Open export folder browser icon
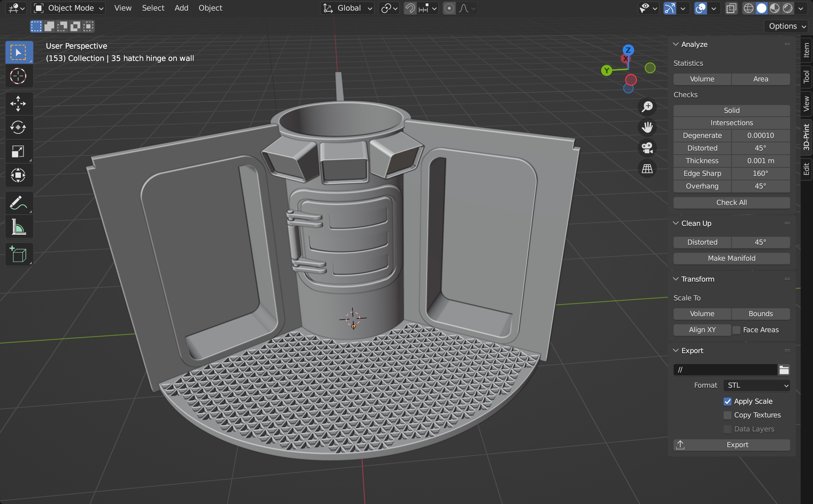The width and height of the screenshot is (813, 504). [784, 370]
